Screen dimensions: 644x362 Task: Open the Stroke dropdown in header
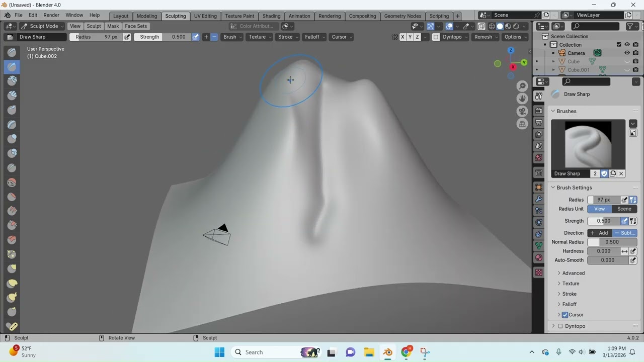288,37
